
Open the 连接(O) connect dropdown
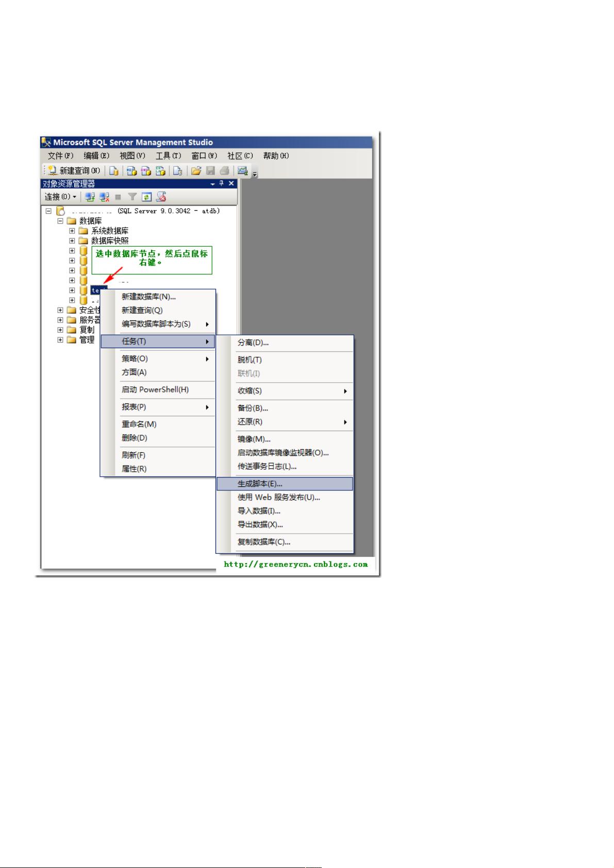click(x=60, y=197)
